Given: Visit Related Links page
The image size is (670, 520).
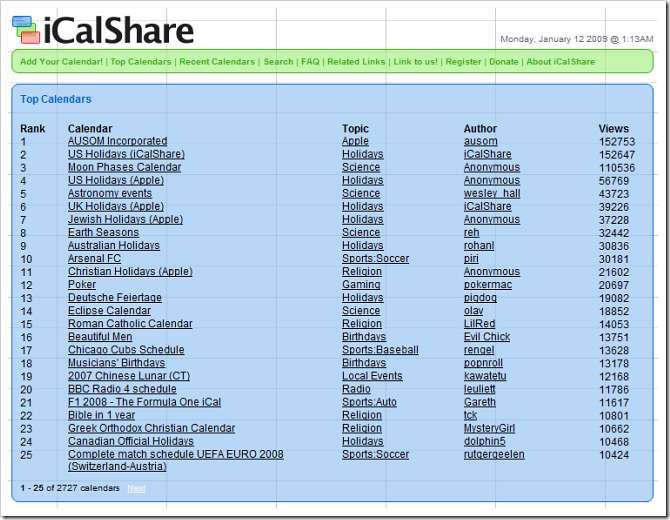Looking at the screenshot, I should pyautogui.click(x=356, y=62).
